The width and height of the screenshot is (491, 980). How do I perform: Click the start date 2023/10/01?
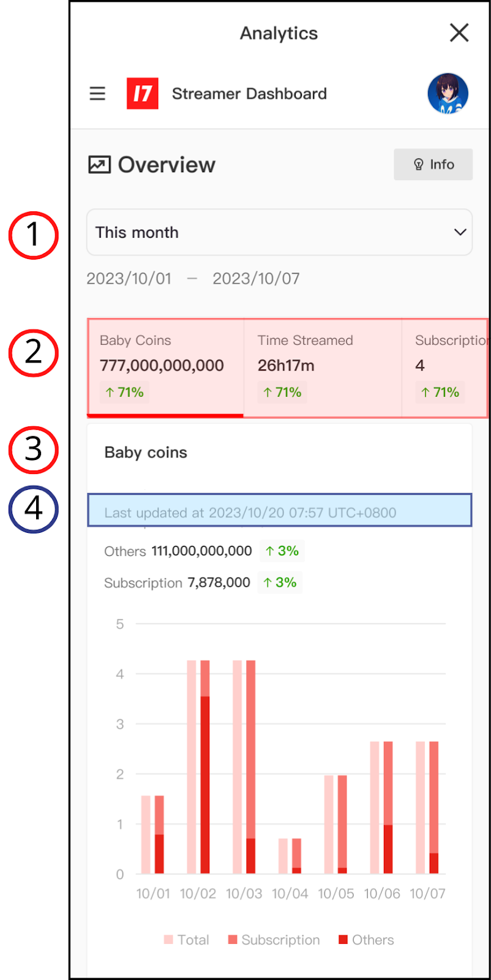click(x=129, y=279)
